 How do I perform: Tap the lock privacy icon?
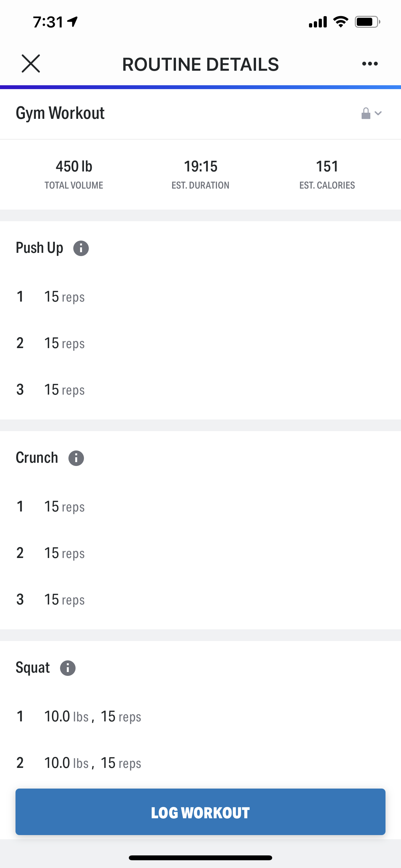pyautogui.click(x=365, y=114)
